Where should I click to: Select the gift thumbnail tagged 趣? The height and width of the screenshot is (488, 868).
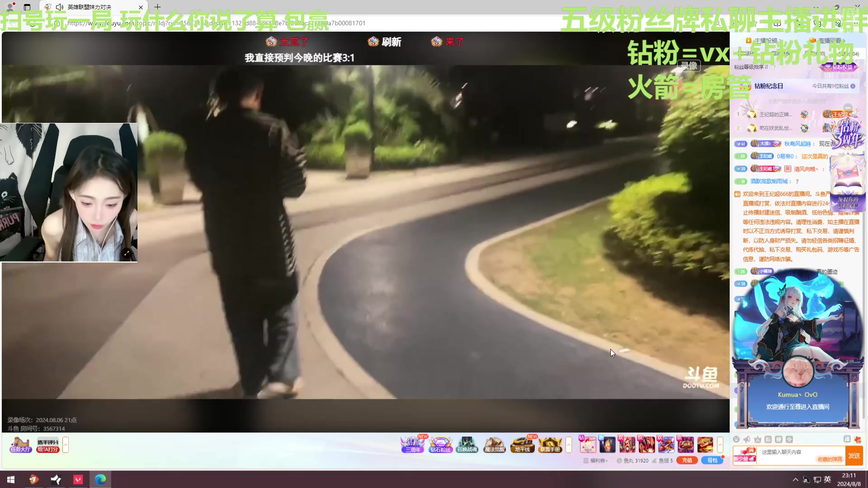(607, 445)
